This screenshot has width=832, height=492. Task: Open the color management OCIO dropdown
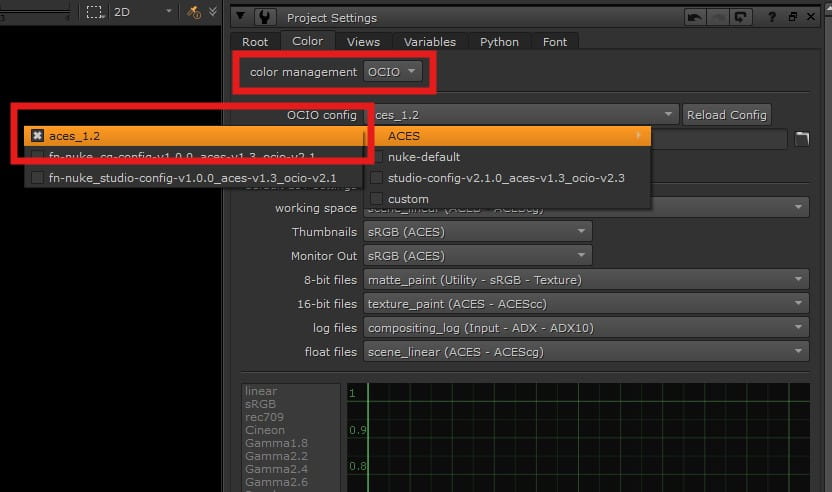[x=393, y=72]
